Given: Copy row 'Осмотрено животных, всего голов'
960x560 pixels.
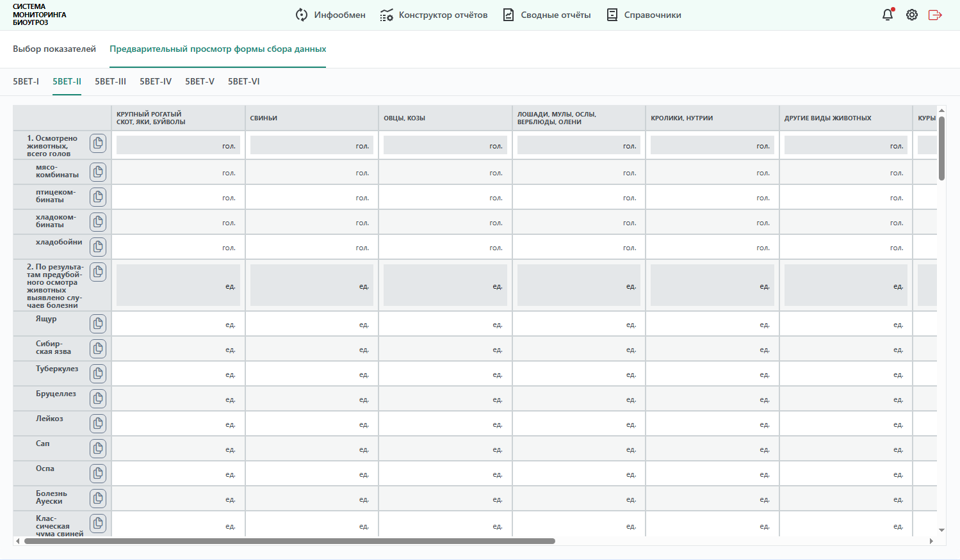Looking at the screenshot, I should 98,143.
